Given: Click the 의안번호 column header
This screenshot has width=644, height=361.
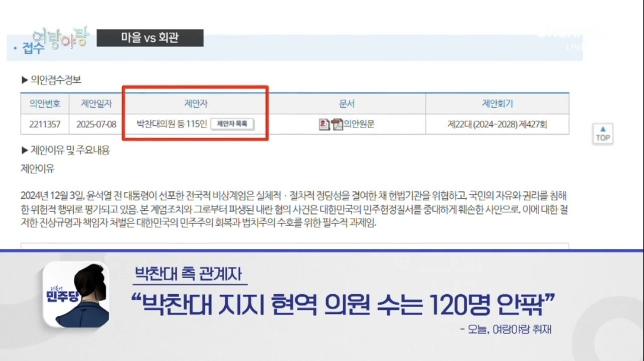Looking at the screenshot, I should (x=45, y=104).
